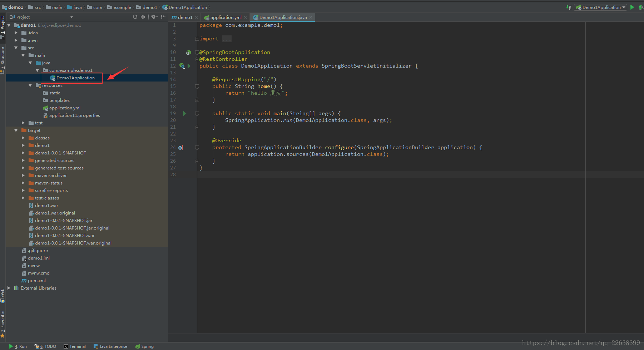Click the run main method gutter arrow line 19
Viewport: 644px width, 350px height.
(185, 113)
